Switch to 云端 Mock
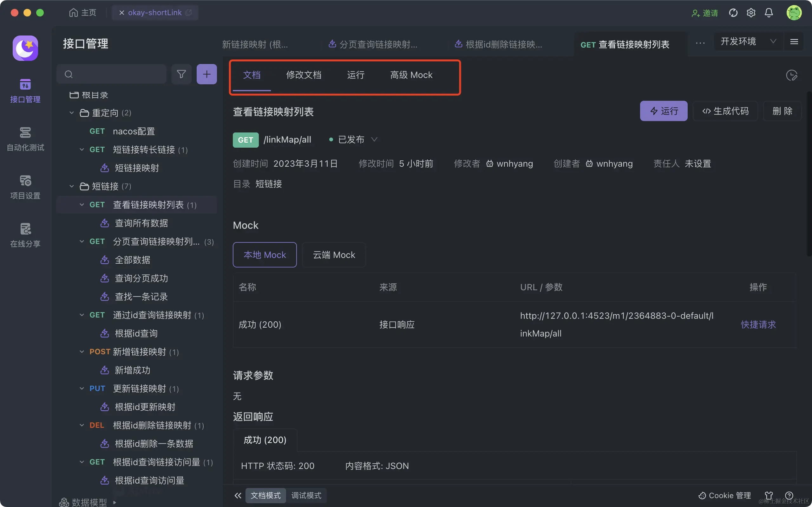Image resolution: width=812 pixels, height=507 pixels. (x=334, y=255)
